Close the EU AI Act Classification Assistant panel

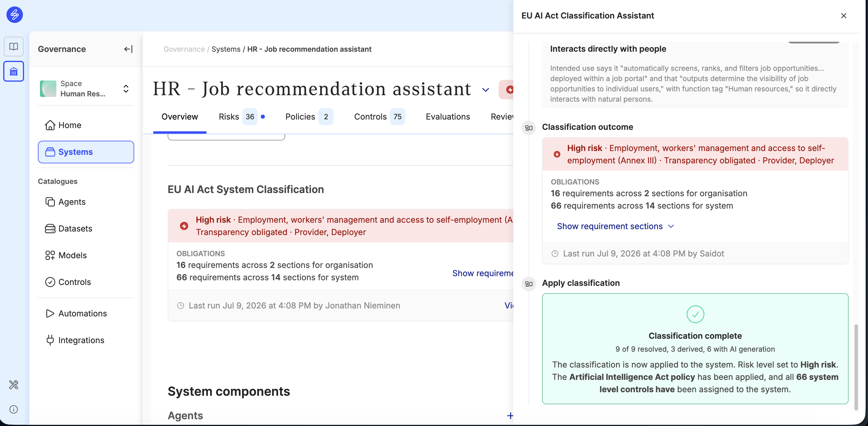coord(843,16)
